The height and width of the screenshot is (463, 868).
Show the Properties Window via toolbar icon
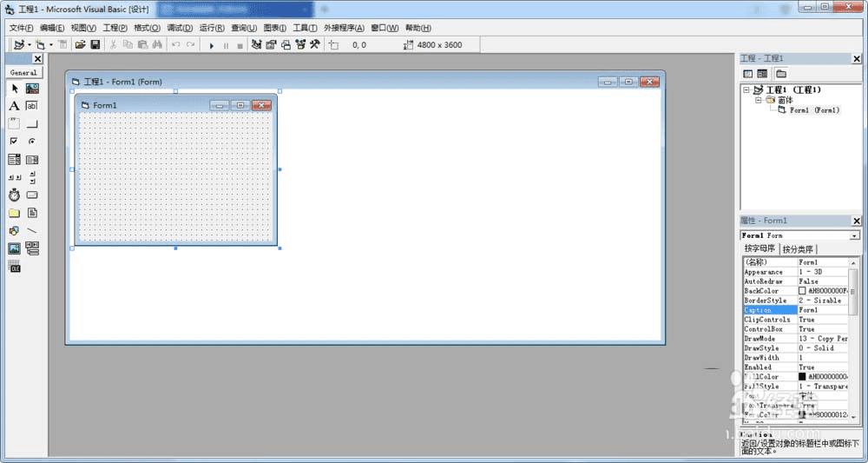pyautogui.click(x=271, y=45)
